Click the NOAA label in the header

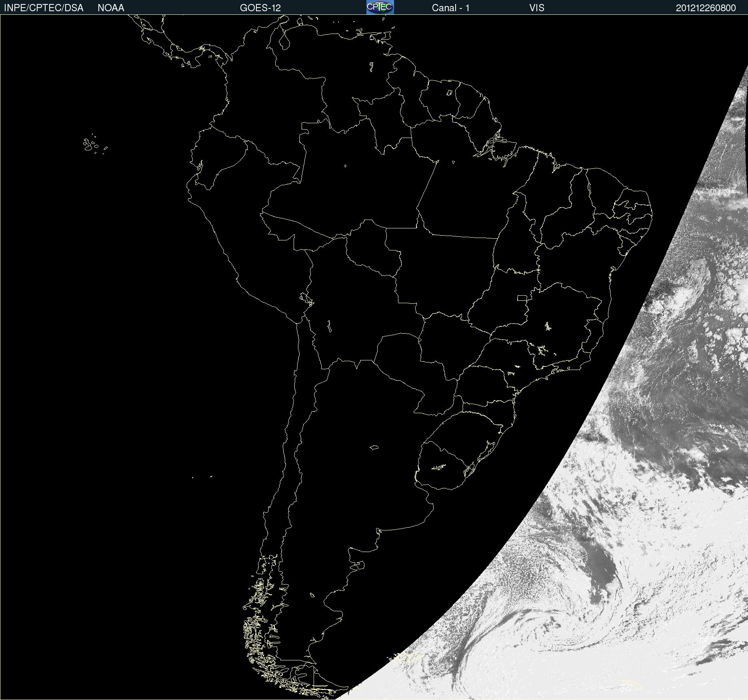coord(111,8)
